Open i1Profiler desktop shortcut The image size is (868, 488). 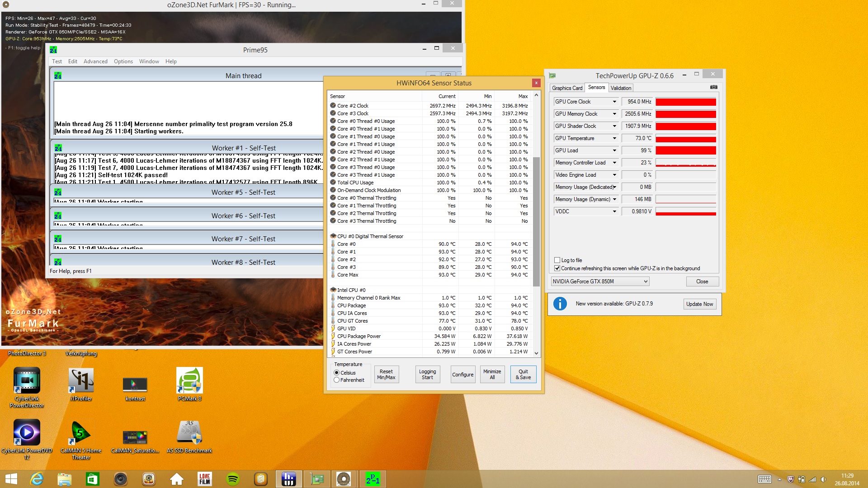(x=81, y=380)
